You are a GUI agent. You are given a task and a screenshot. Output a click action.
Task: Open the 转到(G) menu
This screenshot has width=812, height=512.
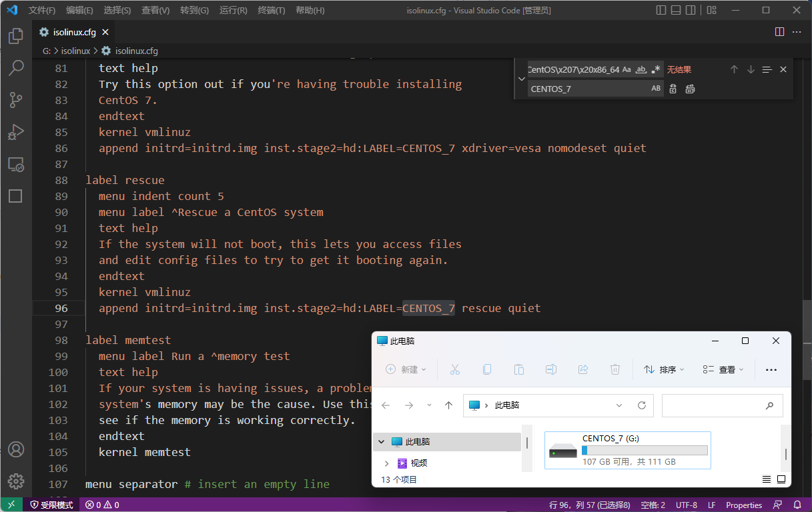[194, 11]
